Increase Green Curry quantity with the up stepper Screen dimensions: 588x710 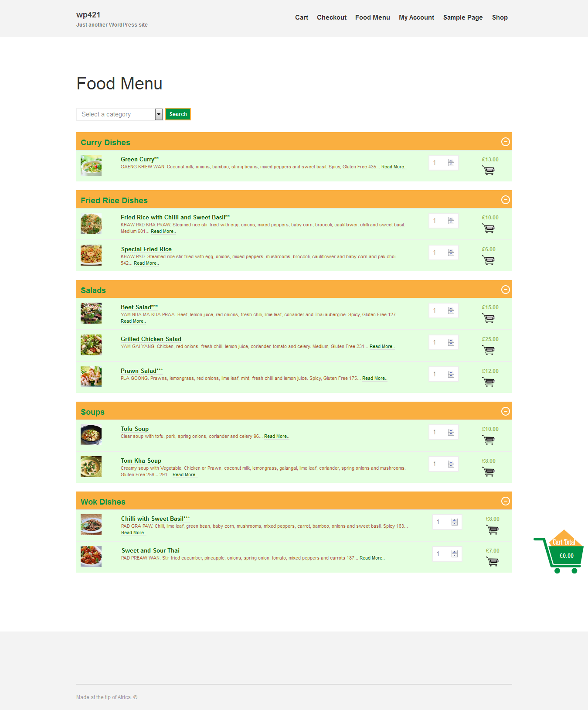tap(450, 160)
